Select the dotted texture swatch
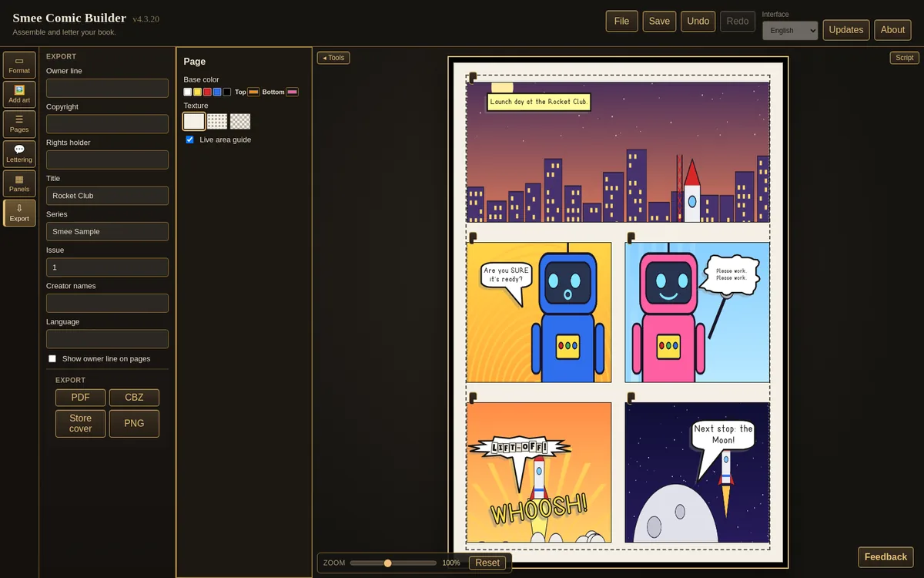Screen dimensions: 924x578 pyautogui.click(x=217, y=121)
